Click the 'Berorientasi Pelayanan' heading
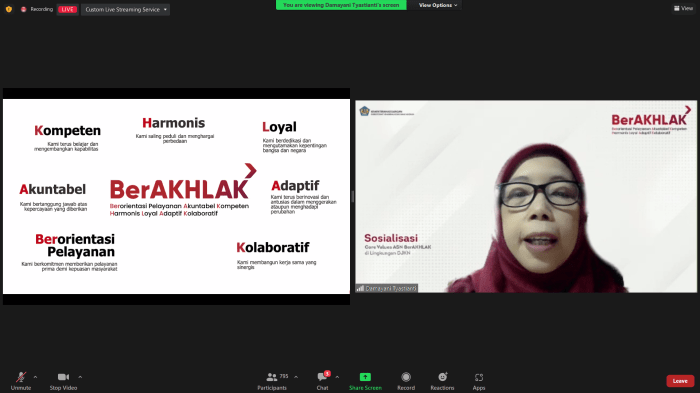Image resolution: width=700 pixels, height=393 pixels. [x=75, y=245]
